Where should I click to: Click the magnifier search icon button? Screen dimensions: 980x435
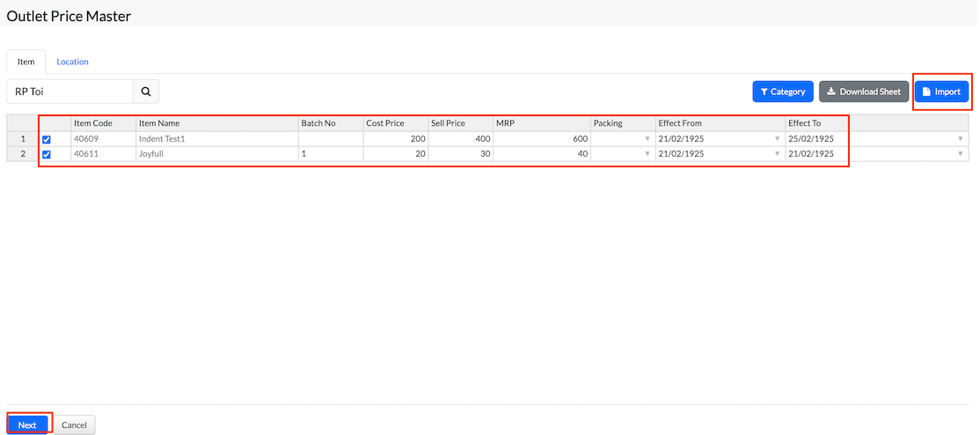tap(146, 92)
